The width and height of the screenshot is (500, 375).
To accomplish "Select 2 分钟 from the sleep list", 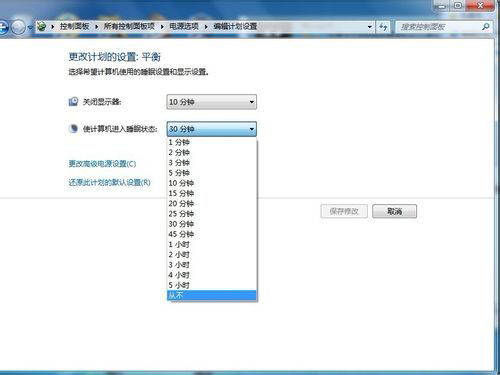I will [x=212, y=153].
